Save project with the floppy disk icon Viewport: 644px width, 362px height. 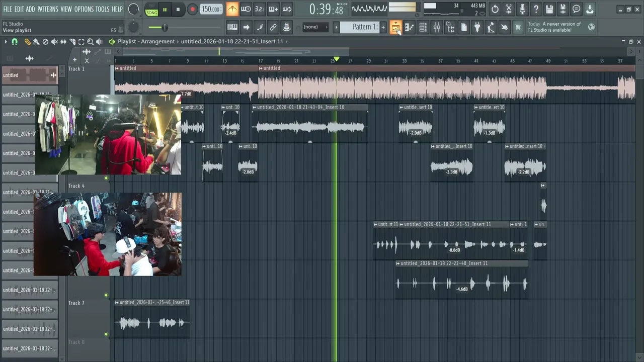(x=549, y=9)
